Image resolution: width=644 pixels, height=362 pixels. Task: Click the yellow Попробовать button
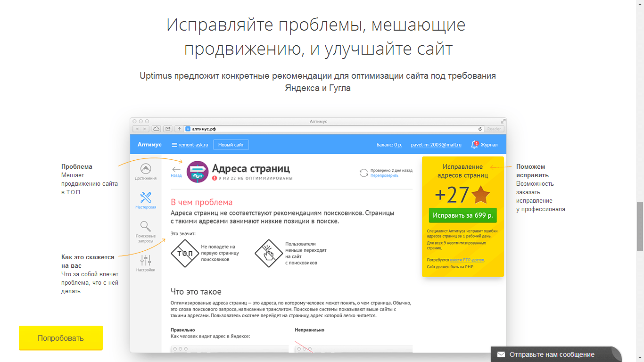pos(61,338)
